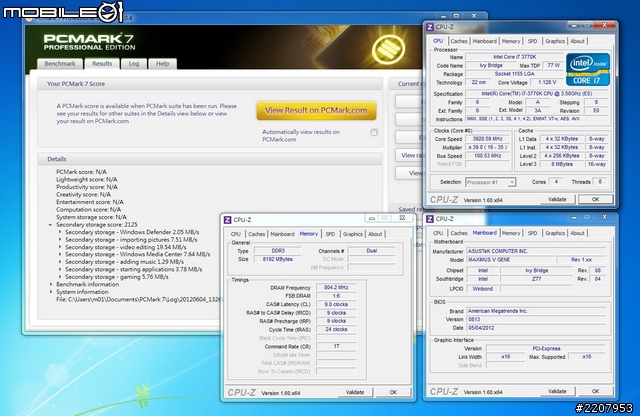Click the CPU-Z logo icon in the top CPU window title bar
The height and width of the screenshot is (416, 640).
(x=429, y=27)
